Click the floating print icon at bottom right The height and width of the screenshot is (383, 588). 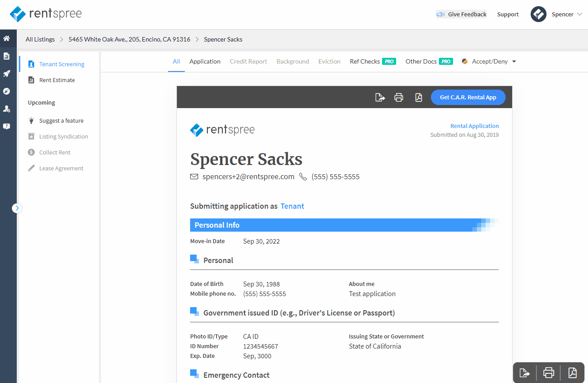549,373
